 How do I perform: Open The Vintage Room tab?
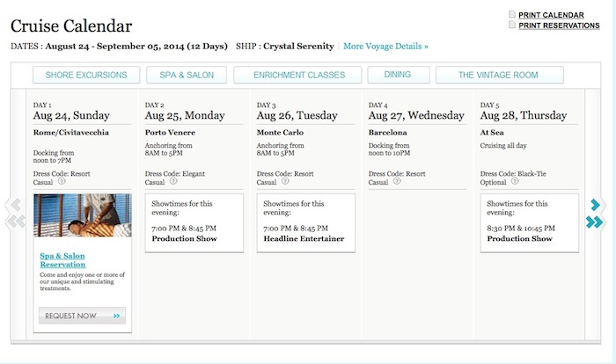tap(499, 75)
